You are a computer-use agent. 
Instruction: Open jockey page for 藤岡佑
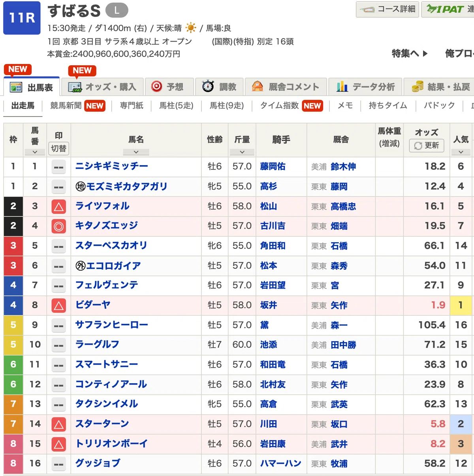[x=273, y=166]
